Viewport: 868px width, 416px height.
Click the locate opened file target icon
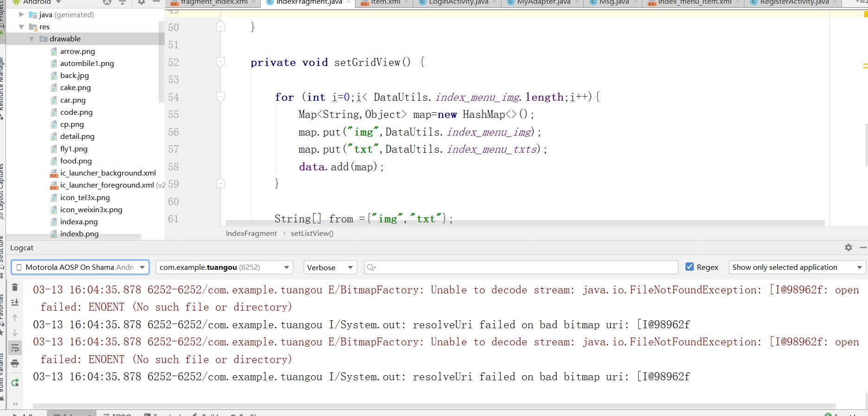pyautogui.click(x=107, y=2)
